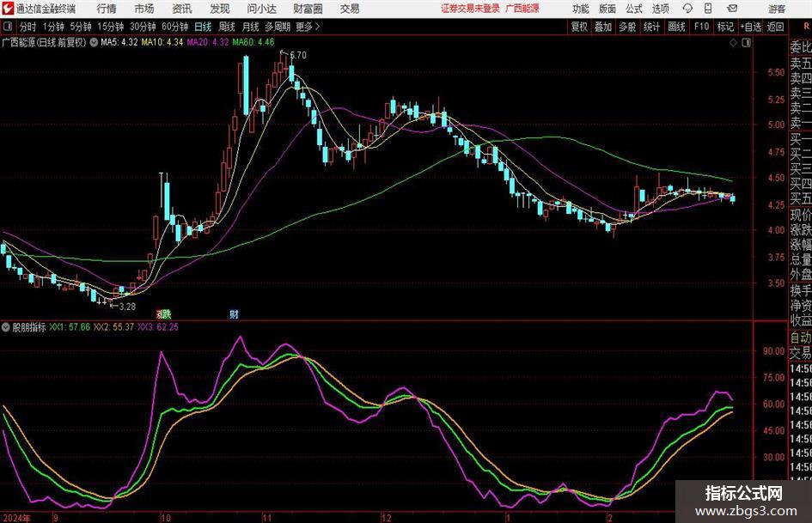Screen dimensions: 812x523
Task: Open the 市场 menu
Action: click(x=144, y=9)
